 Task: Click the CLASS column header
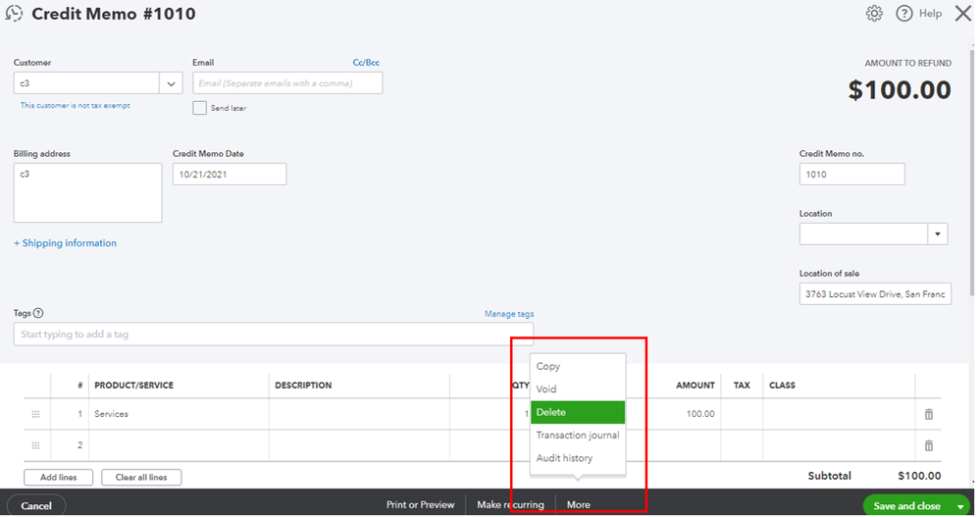(x=782, y=386)
